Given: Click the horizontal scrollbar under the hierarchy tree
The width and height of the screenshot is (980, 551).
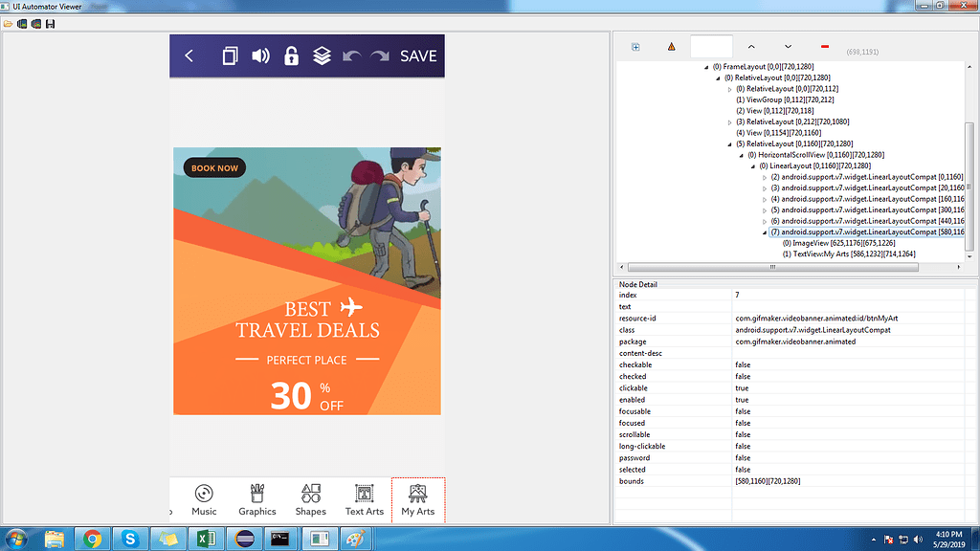Looking at the screenshot, I should (x=772, y=268).
